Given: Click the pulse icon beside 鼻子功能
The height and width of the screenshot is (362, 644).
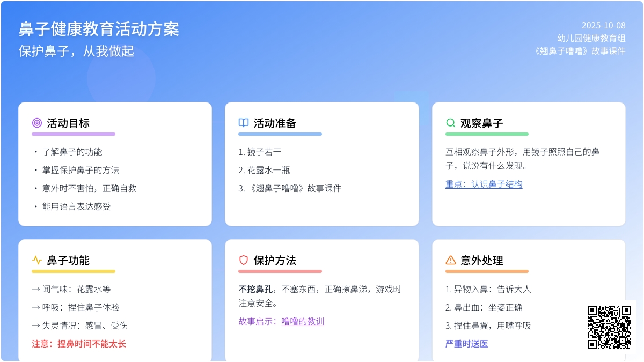Looking at the screenshot, I should click(x=36, y=260).
